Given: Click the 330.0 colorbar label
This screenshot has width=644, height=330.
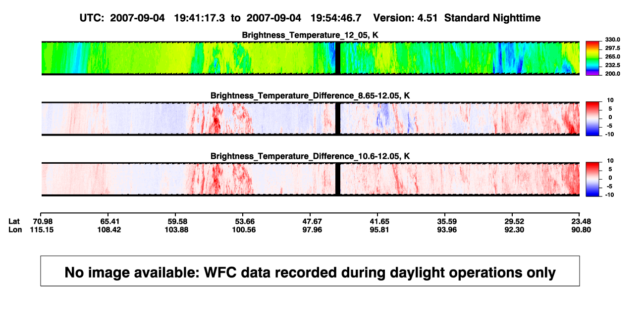Looking at the screenshot, I should pyautogui.click(x=613, y=40).
